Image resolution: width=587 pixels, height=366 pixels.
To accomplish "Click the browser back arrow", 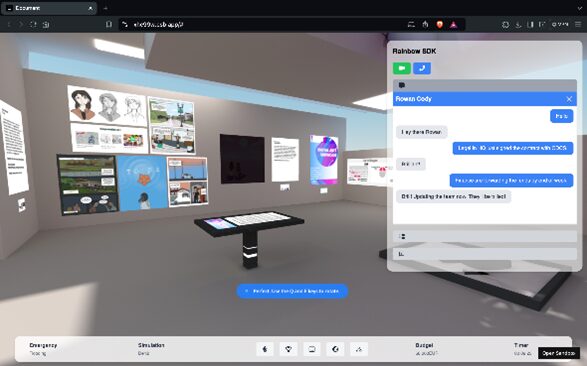I will tap(9, 24).
